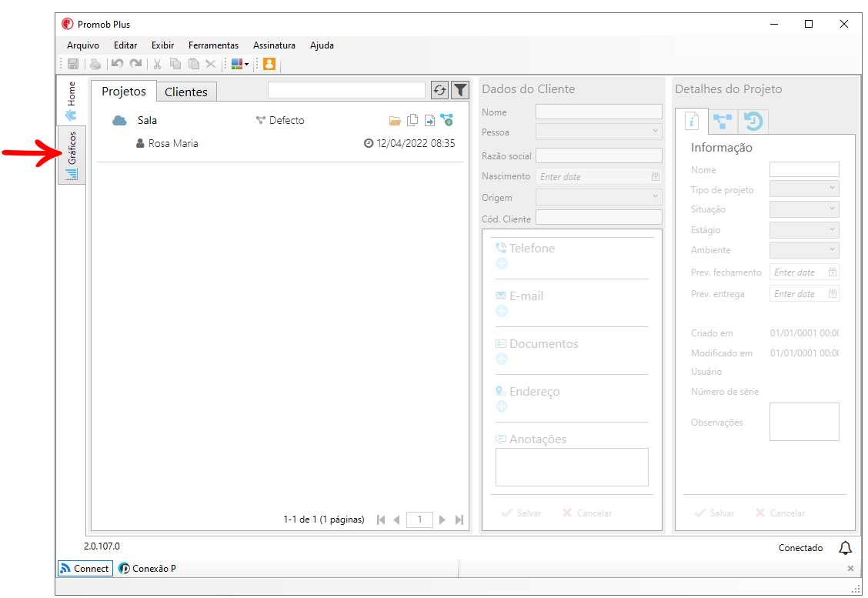Click the client Nome input field

(x=599, y=112)
